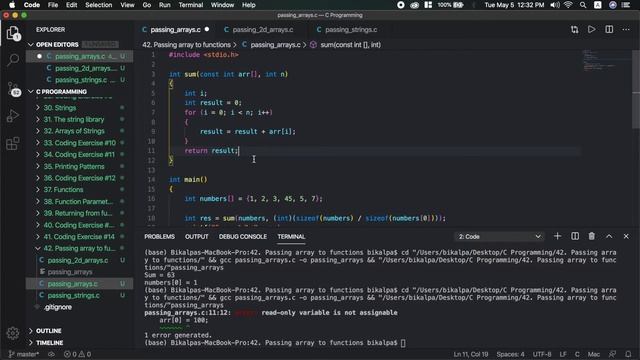640x360 pixels.
Task: Select the Terminal panel tab
Action: click(291, 236)
